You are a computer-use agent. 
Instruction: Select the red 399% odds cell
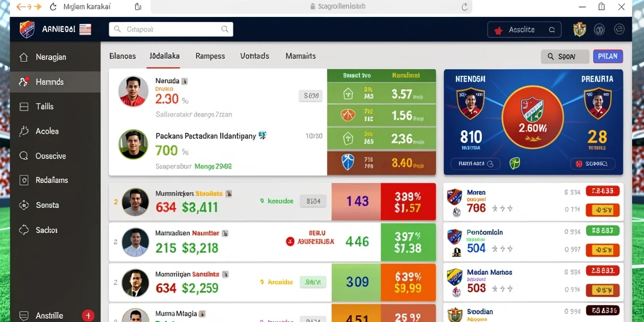[x=408, y=202]
